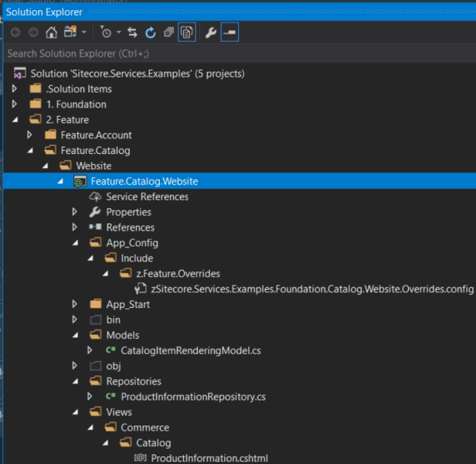Click the Search Solution Explorer field

(x=240, y=53)
